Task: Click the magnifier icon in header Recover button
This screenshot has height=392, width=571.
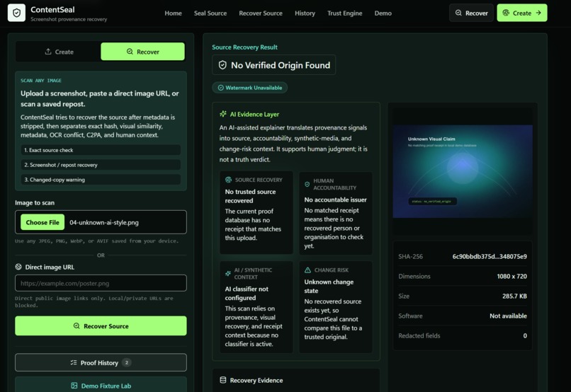Action: click(458, 13)
